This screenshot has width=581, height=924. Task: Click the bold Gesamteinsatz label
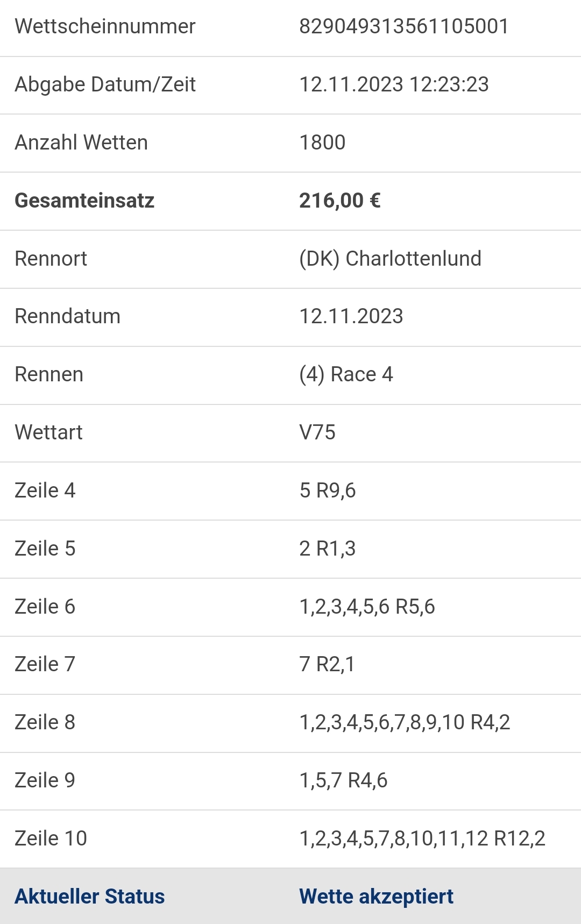(84, 201)
